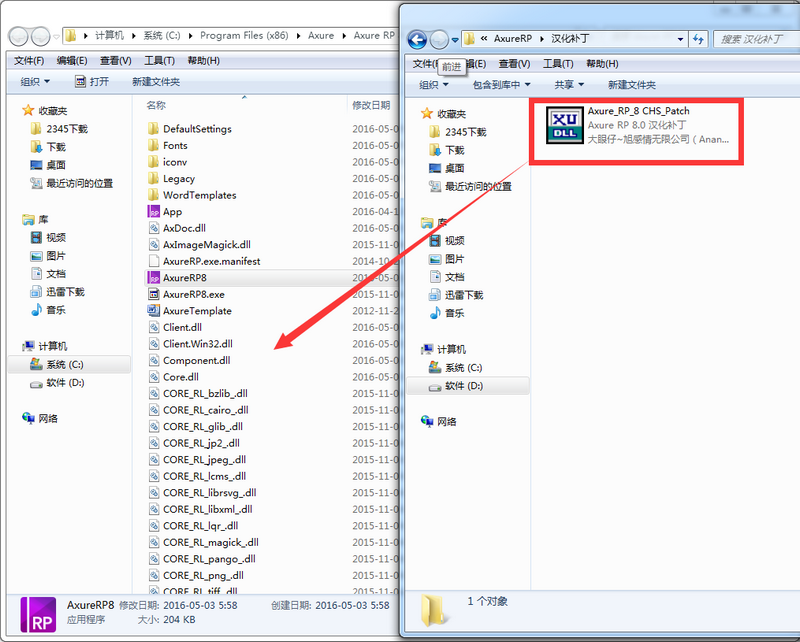
Task: Click the Fonts folder icon
Action: tap(154, 145)
